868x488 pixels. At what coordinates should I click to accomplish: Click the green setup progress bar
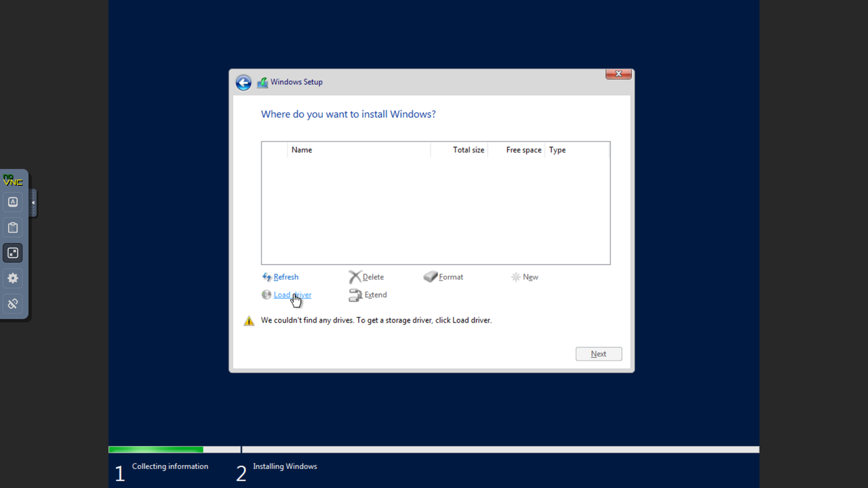point(156,449)
